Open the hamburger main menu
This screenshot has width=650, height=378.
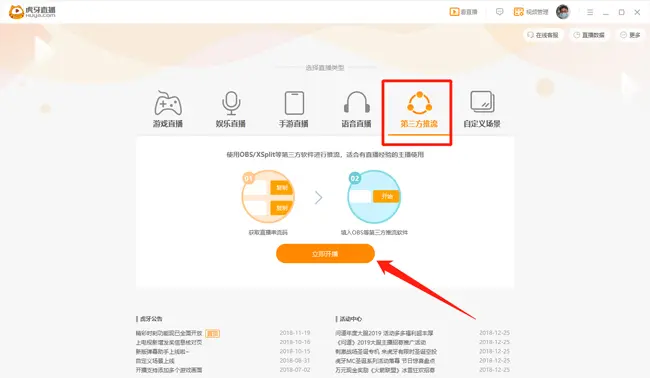point(590,12)
